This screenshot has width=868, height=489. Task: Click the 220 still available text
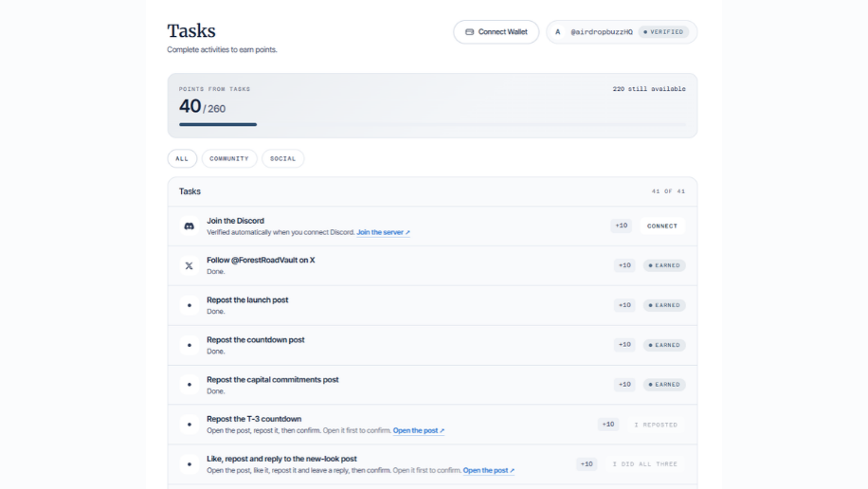click(649, 89)
